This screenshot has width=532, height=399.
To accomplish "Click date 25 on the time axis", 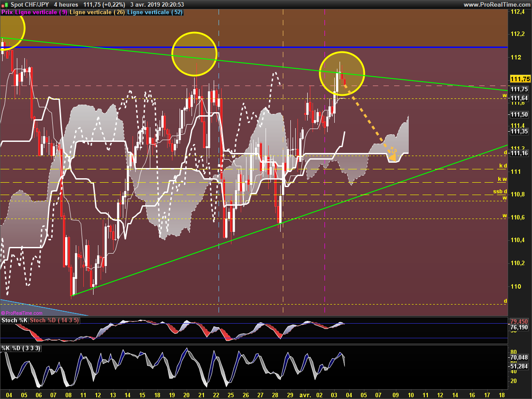I will coord(231,394).
